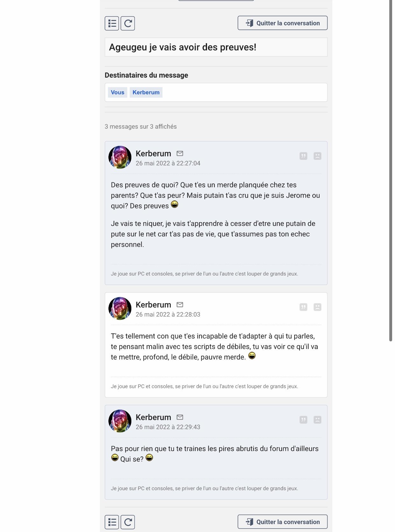Image resolution: width=395 pixels, height=532 pixels.
Task: Click the quote icon on the 22:28:03 message
Action: click(x=303, y=307)
